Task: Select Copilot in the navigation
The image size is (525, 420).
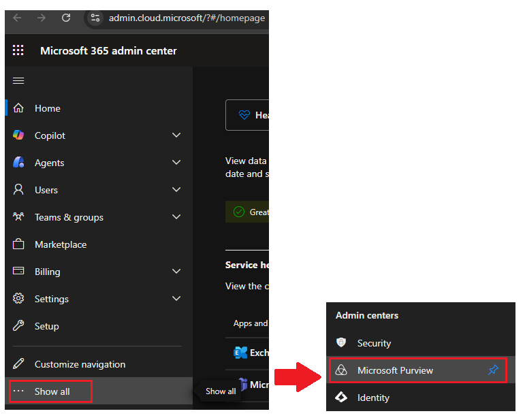Action: point(50,135)
